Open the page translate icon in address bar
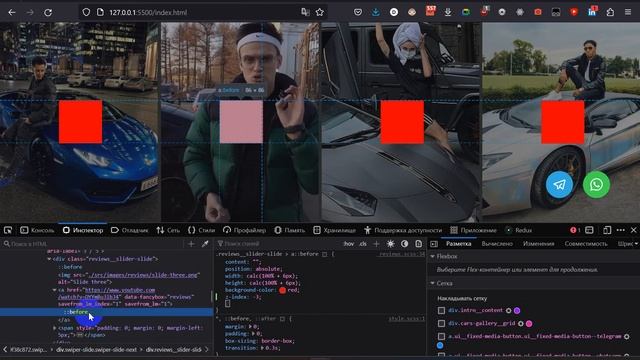 coord(305,12)
